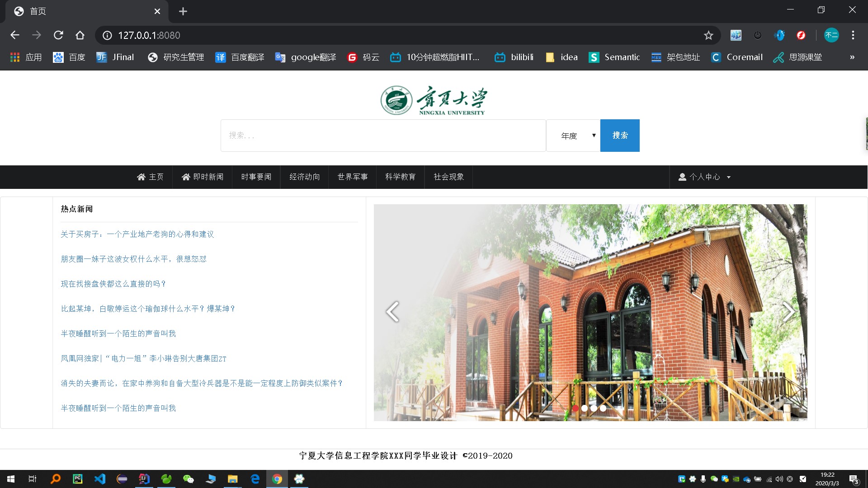Select the second carousel indicator dot
868x488 pixels.
pyautogui.click(x=585, y=408)
